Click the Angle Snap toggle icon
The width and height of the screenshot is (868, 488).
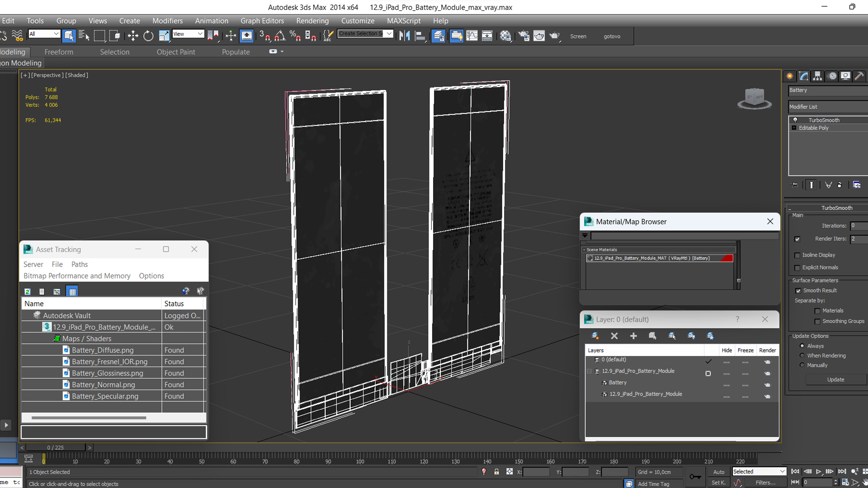280,36
